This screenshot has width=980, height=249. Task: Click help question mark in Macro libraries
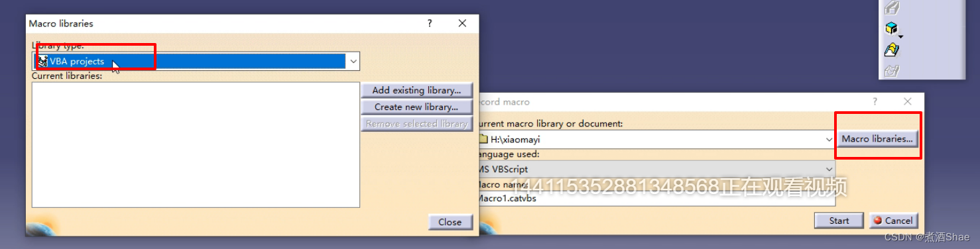tap(430, 23)
